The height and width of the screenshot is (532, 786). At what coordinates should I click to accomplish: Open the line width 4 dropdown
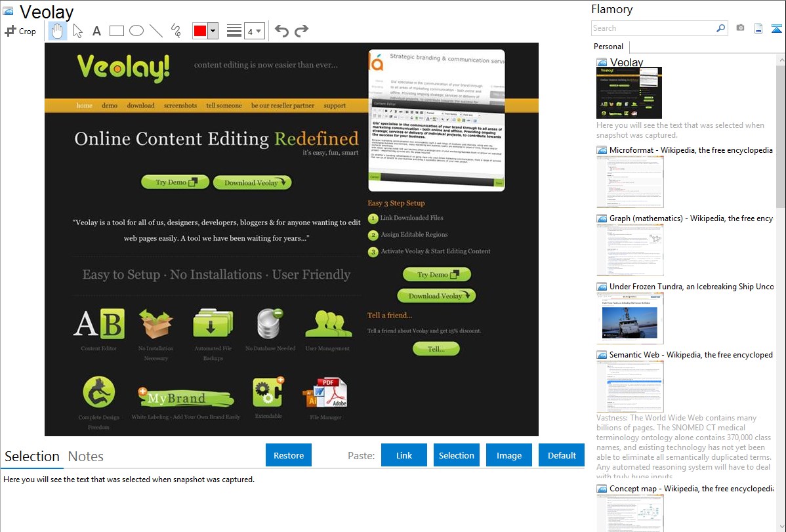[254, 31]
